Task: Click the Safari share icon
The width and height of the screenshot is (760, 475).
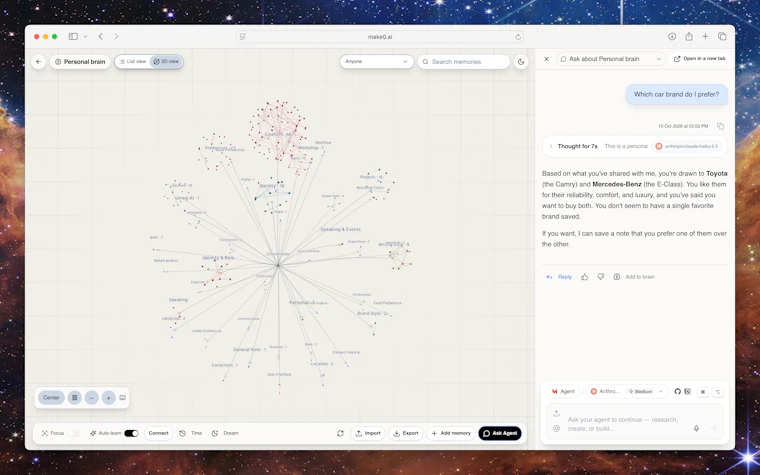Action: coord(689,36)
